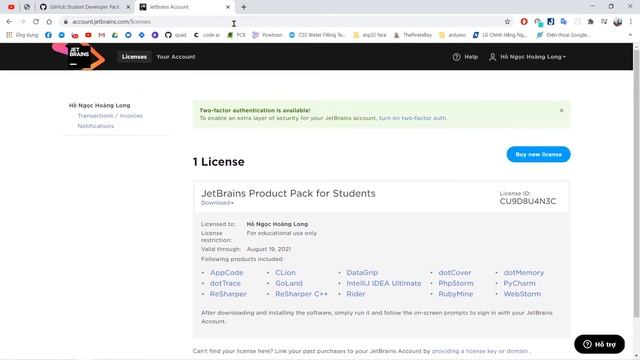640x360 pixels.
Task: Open the GoLand product link
Action: click(289, 283)
